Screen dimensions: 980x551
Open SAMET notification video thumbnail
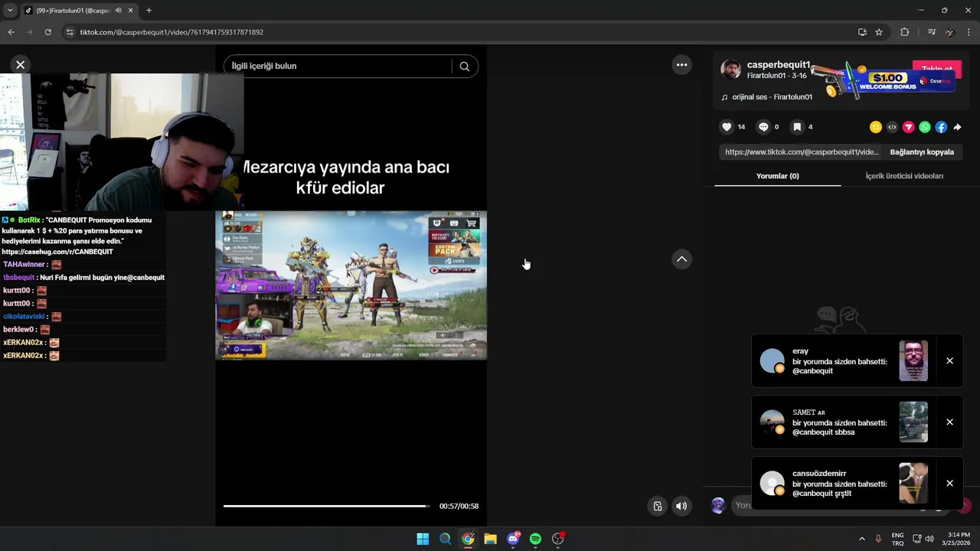[913, 422]
